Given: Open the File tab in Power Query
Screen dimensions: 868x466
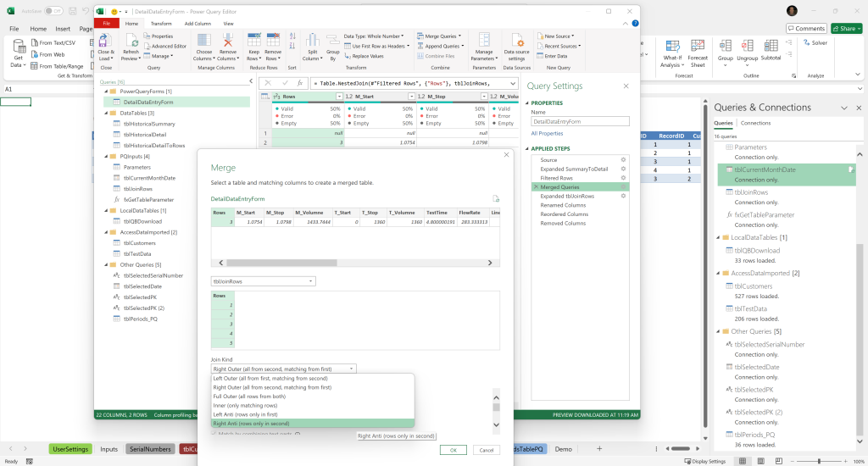Looking at the screenshot, I should [x=106, y=23].
